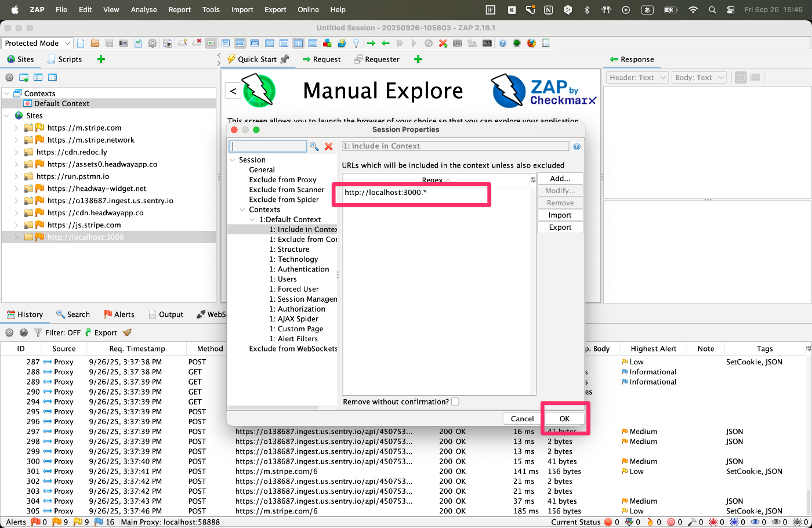812x528 pixels.
Task: Click Cancel in Session Properties
Action: (x=522, y=418)
